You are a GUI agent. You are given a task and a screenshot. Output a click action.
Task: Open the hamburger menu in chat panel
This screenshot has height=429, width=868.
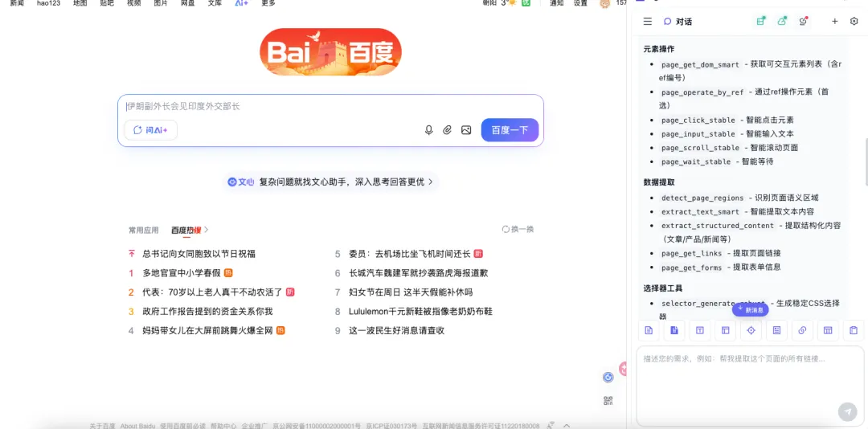[x=647, y=22]
